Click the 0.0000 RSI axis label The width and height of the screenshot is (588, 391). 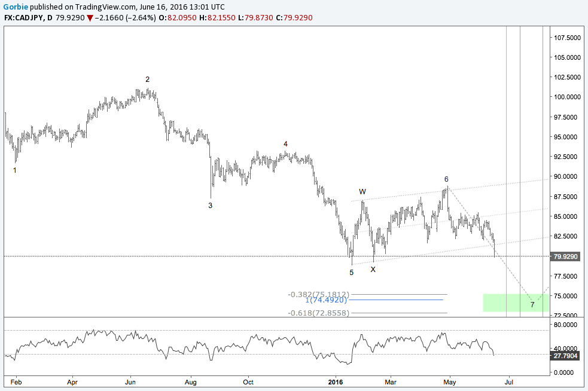563,372
